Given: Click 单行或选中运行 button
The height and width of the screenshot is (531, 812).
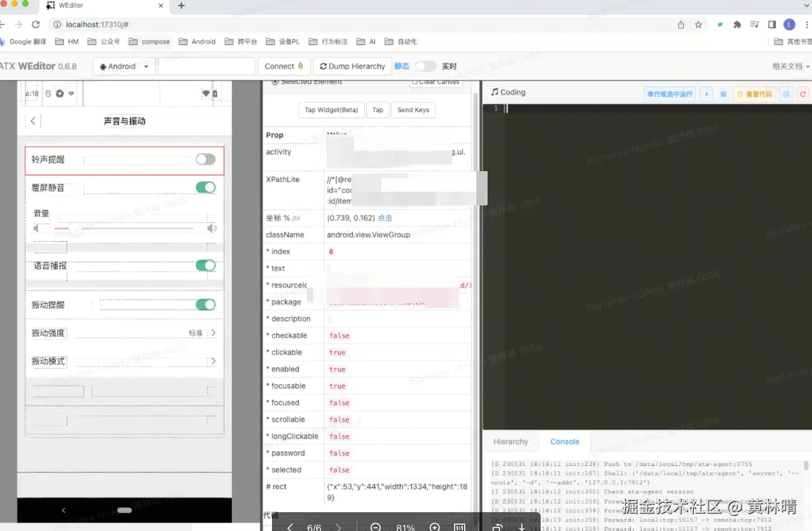Looking at the screenshot, I should [670, 95].
